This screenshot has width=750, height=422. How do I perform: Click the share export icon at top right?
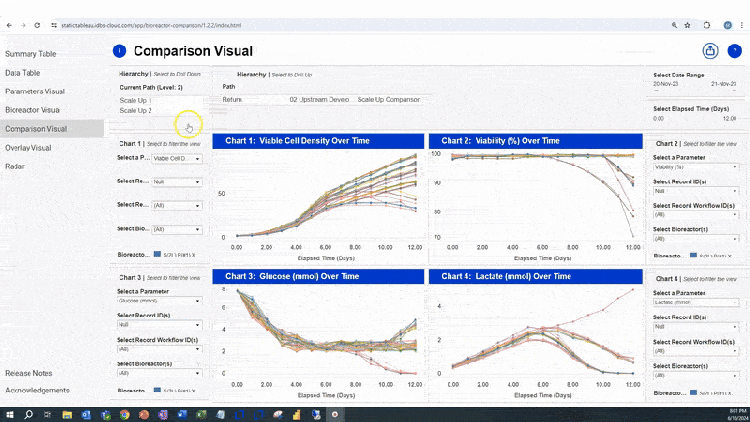[710, 51]
